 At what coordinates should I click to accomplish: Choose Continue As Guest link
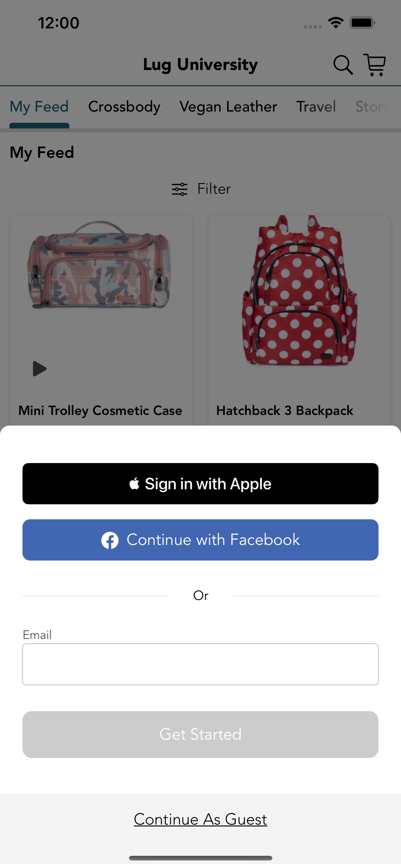pos(200,819)
